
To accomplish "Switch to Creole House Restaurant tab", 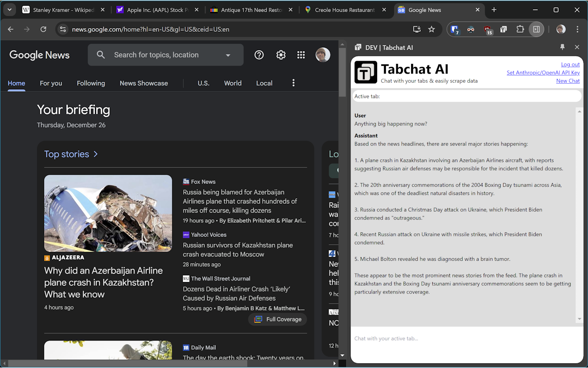I will click(345, 10).
